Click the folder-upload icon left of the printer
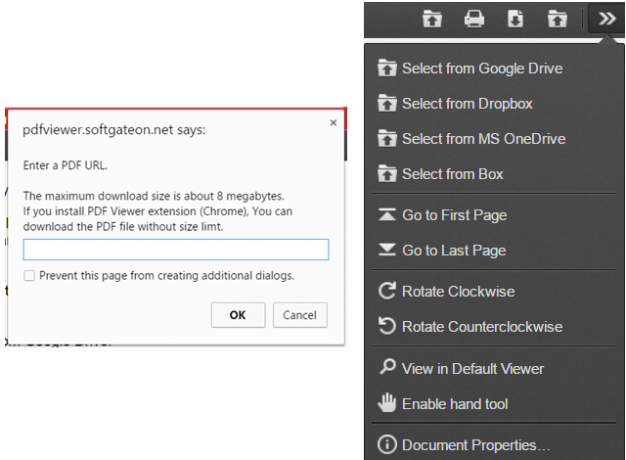 (432, 19)
